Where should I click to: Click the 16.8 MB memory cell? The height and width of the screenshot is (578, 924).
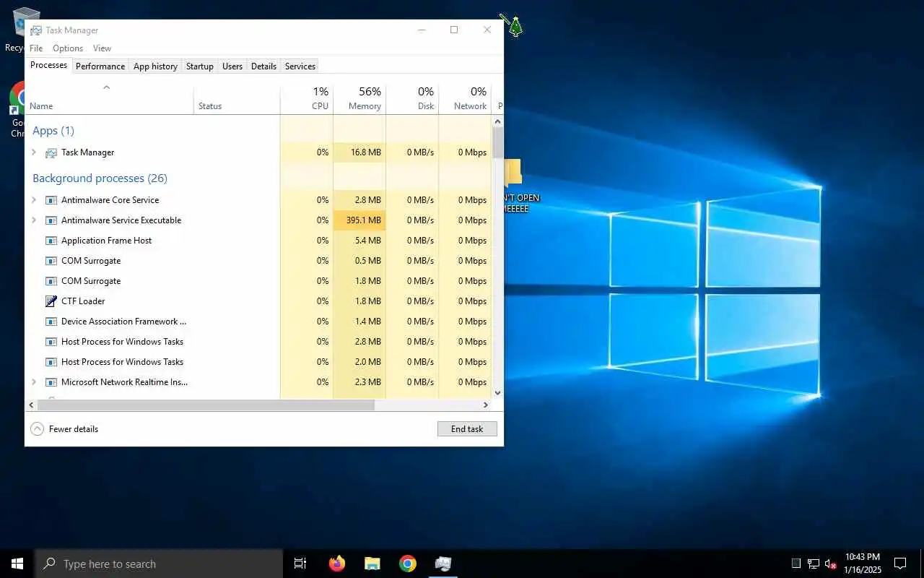359,152
